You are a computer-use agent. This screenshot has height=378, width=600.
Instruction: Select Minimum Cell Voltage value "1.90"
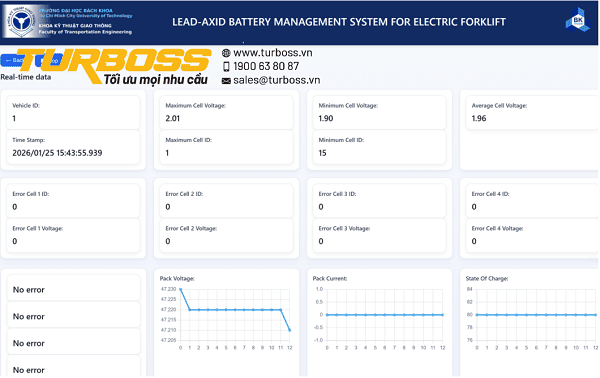point(326,118)
